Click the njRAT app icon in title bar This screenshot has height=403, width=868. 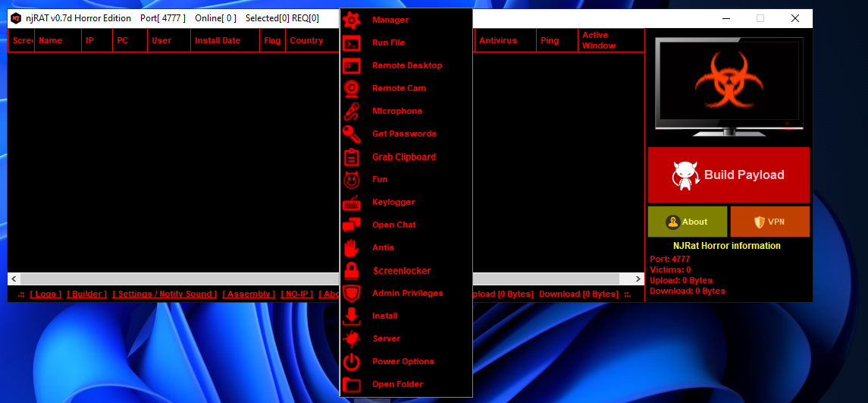pyautogui.click(x=16, y=18)
